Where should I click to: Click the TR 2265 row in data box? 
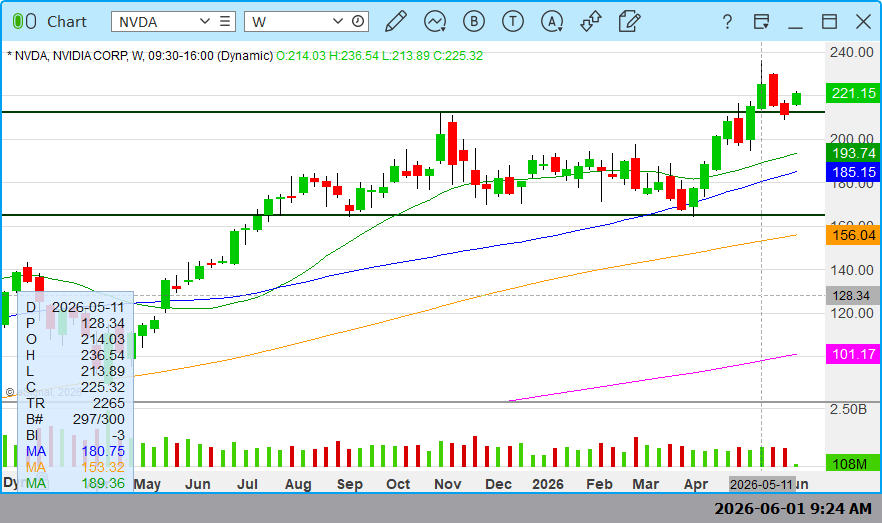tap(75, 403)
